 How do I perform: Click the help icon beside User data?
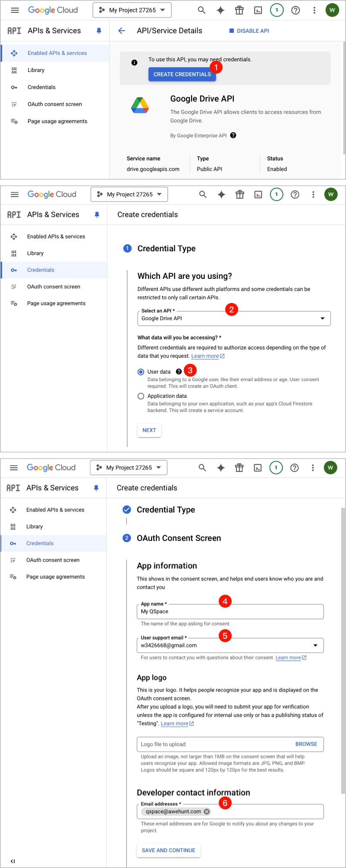[x=179, y=372]
